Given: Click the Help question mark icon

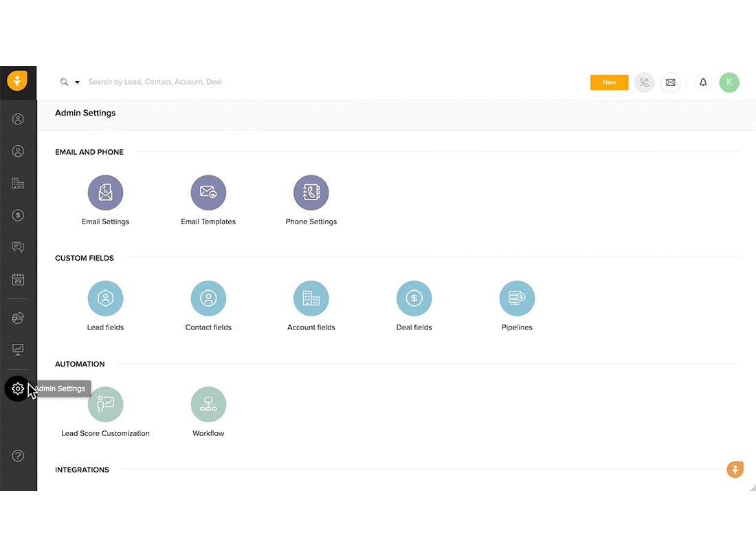Looking at the screenshot, I should [18, 455].
